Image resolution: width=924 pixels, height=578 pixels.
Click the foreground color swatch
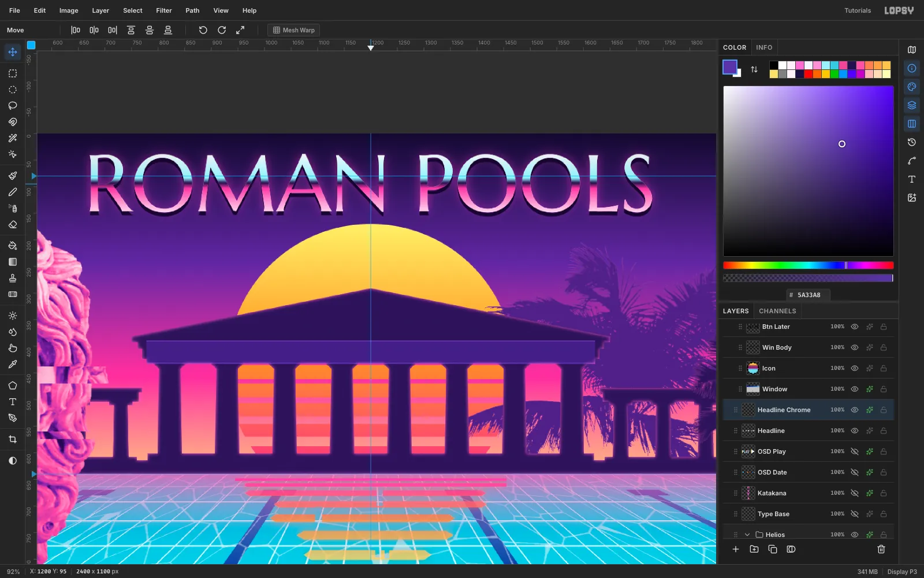pos(730,67)
